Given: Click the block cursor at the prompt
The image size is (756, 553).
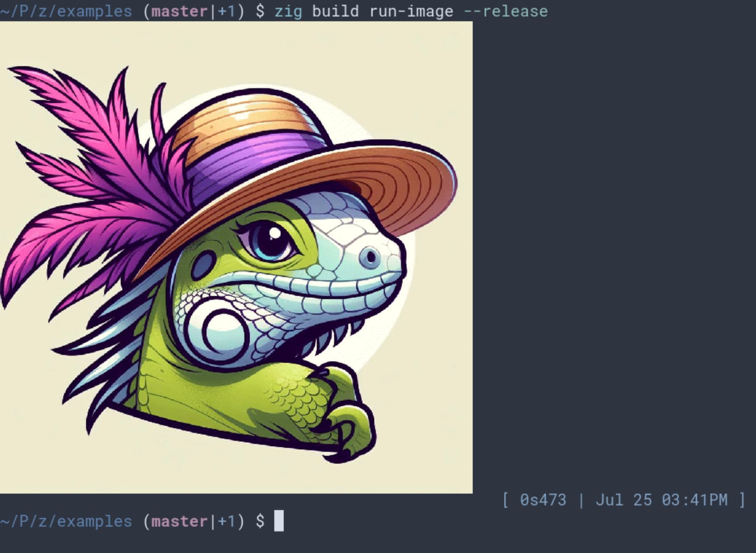Looking at the screenshot, I should pos(279,521).
